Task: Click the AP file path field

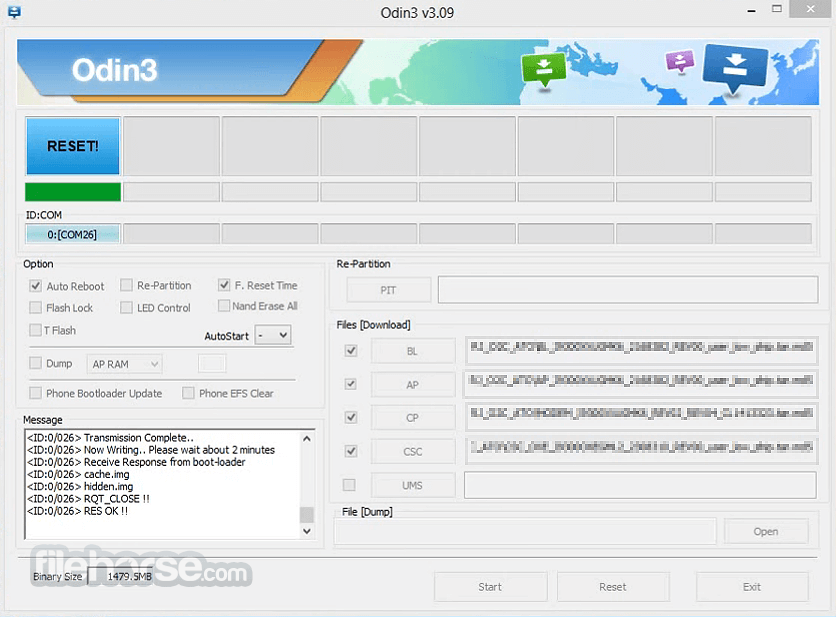Action: click(x=641, y=384)
